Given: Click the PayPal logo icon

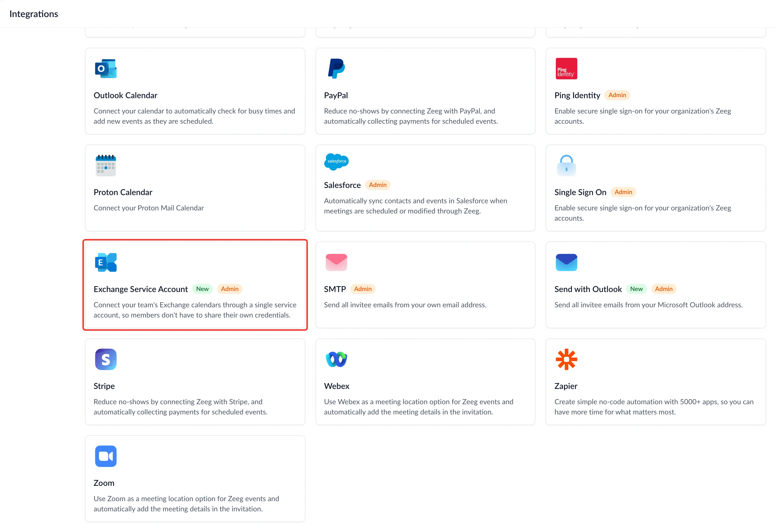Looking at the screenshot, I should (x=336, y=68).
